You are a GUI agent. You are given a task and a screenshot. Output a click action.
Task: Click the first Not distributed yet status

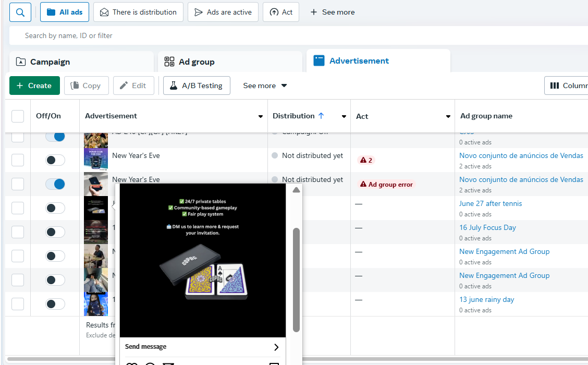coord(312,155)
